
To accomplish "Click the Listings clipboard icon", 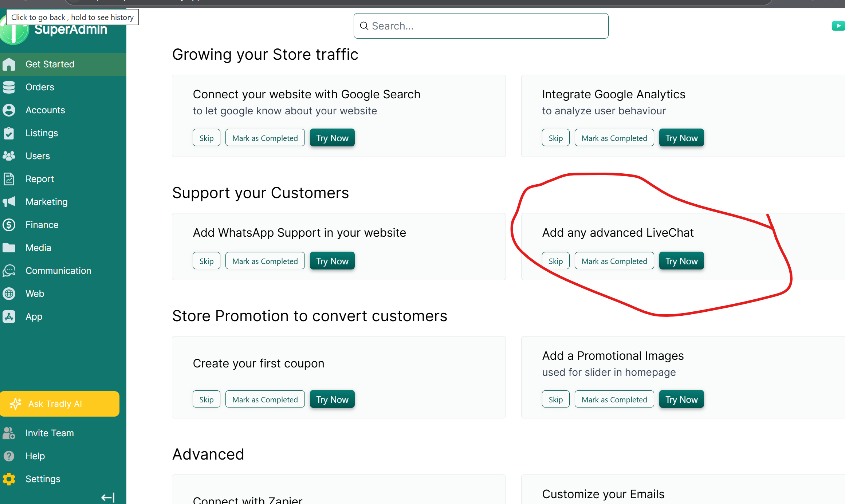I will pyautogui.click(x=9, y=133).
